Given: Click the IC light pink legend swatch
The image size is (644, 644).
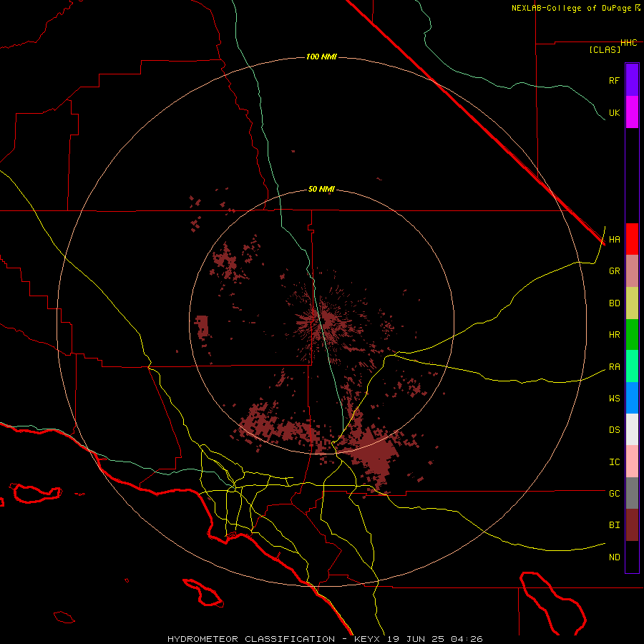Looking at the screenshot, I should (632, 462).
